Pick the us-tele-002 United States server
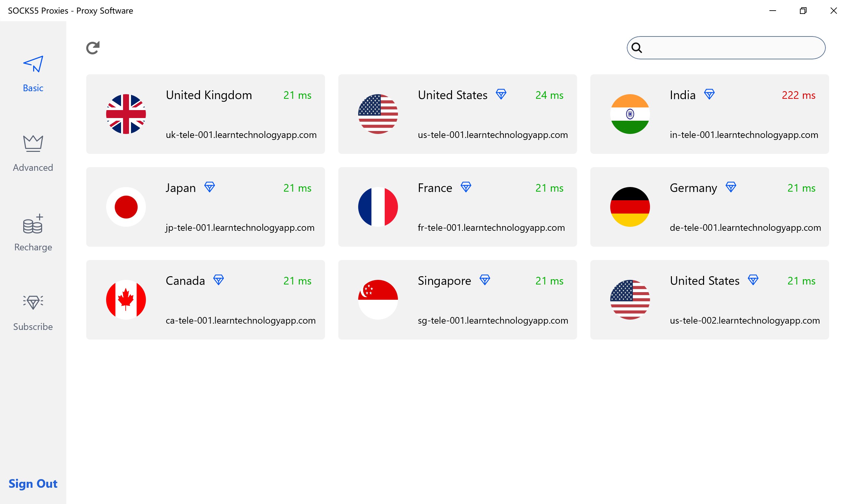The width and height of the screenshot is (849, 504). coord(710,299)
